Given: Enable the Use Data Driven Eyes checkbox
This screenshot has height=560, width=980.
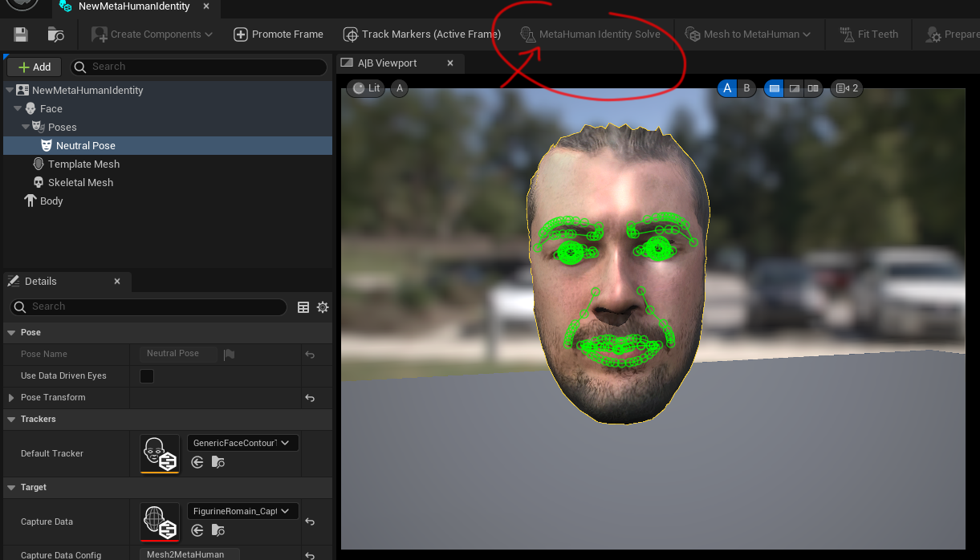Looking at the screenshot, I should 147,376.
